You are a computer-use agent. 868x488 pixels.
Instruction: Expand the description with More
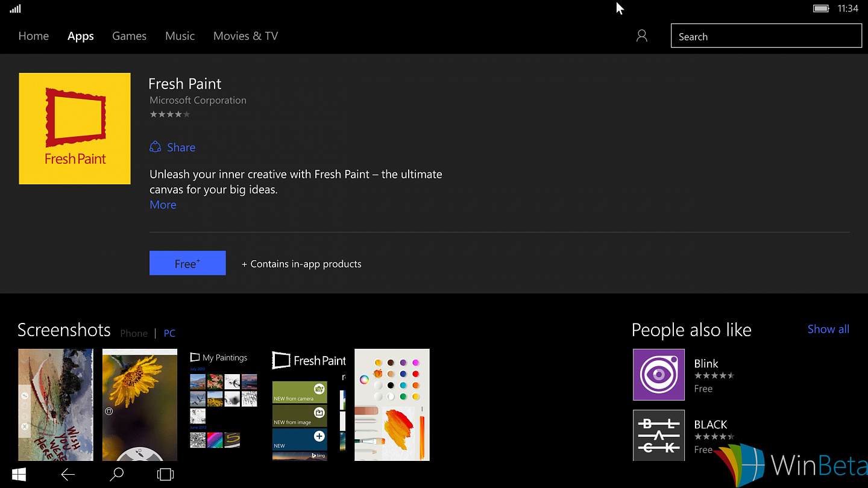[163, 205]
